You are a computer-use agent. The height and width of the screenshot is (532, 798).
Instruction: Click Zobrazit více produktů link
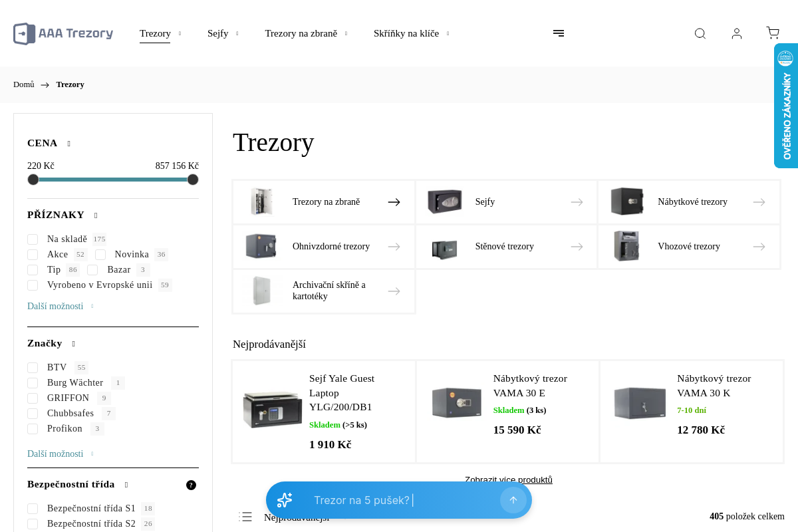click(509, 479)
